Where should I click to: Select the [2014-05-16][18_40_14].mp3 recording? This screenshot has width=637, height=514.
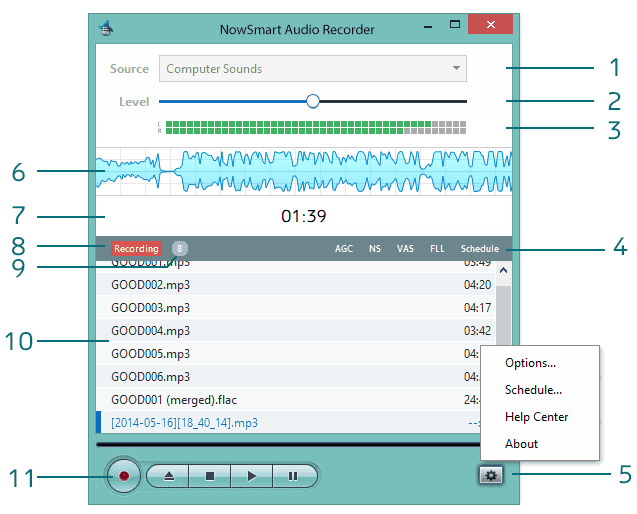point(288,423)
